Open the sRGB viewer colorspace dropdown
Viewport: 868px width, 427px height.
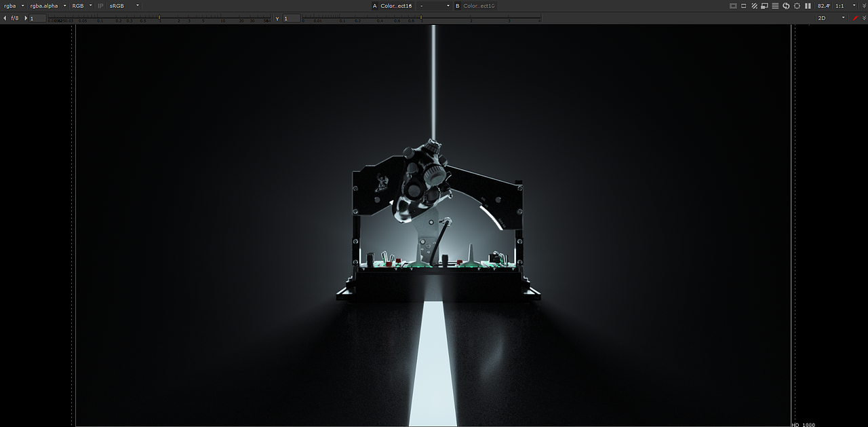124,5
